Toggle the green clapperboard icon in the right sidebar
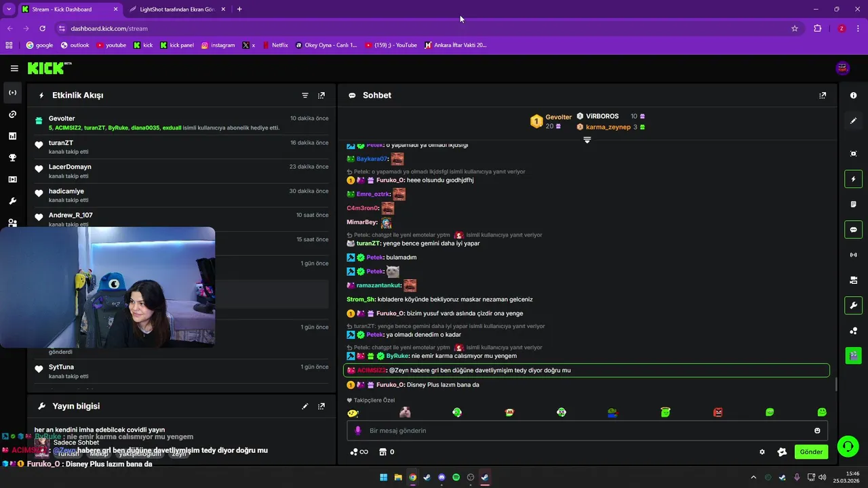Image resolution: width=868 pixels, height=488 pixels. coord(853,355)
